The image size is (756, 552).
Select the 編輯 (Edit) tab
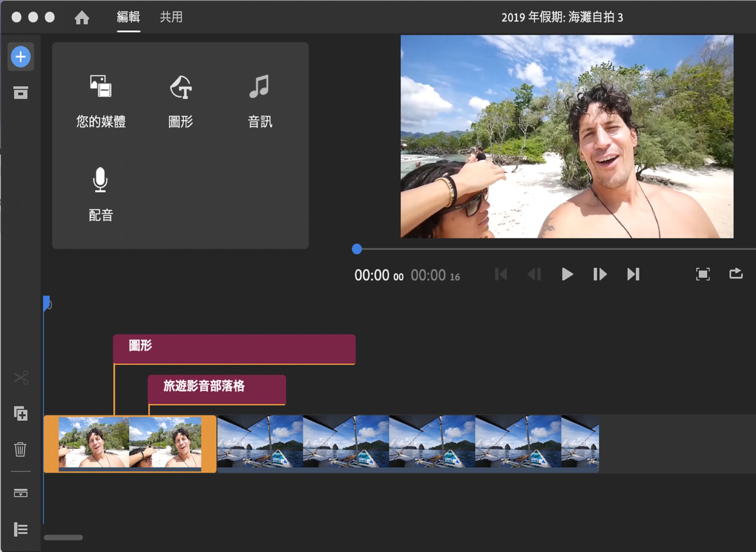pos(128,17)
